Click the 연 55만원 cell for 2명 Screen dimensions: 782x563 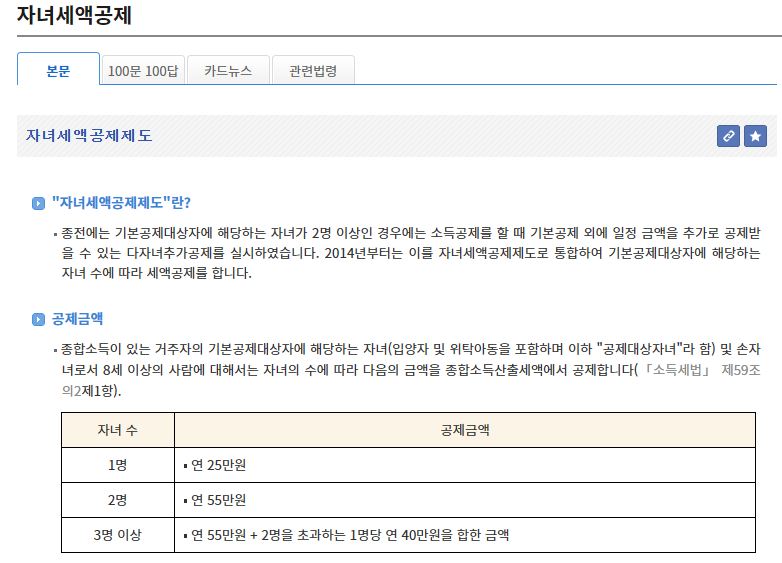pos(465,500)
